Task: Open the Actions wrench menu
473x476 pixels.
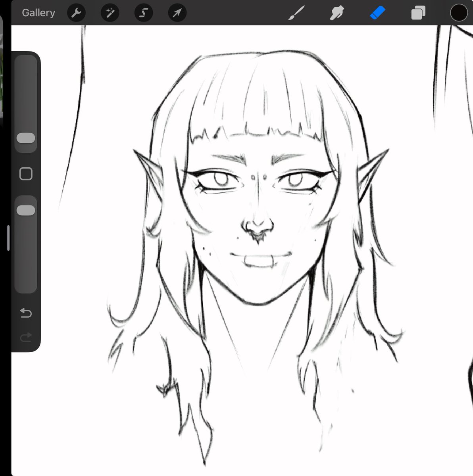Action: click(76, 13)
